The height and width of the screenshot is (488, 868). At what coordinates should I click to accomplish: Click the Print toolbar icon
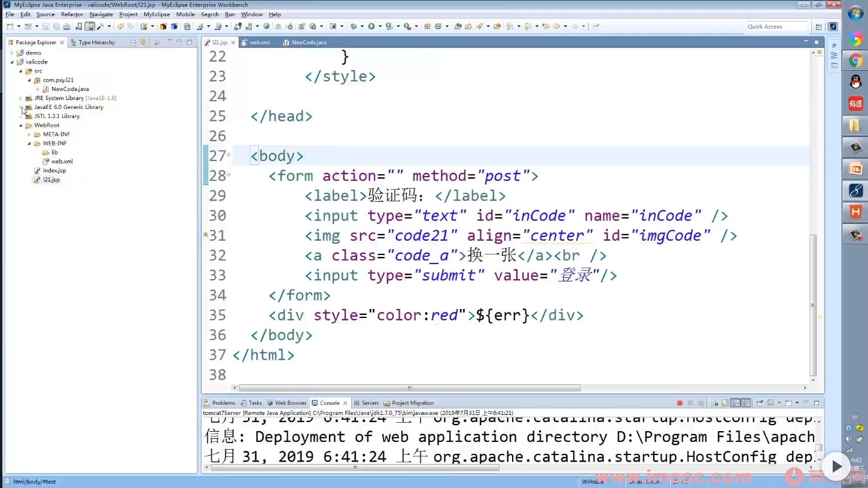click(x=66, y=26)
